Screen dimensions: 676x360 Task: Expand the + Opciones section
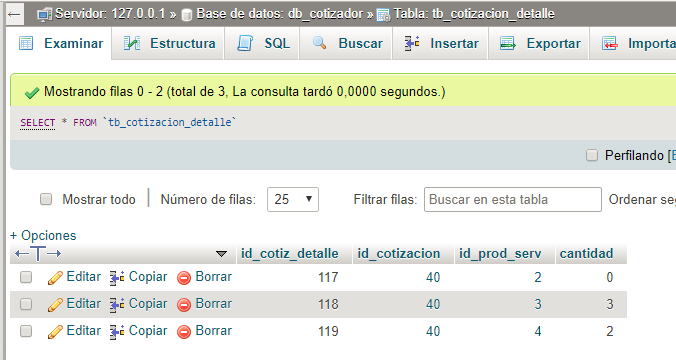tap(43, 235)
